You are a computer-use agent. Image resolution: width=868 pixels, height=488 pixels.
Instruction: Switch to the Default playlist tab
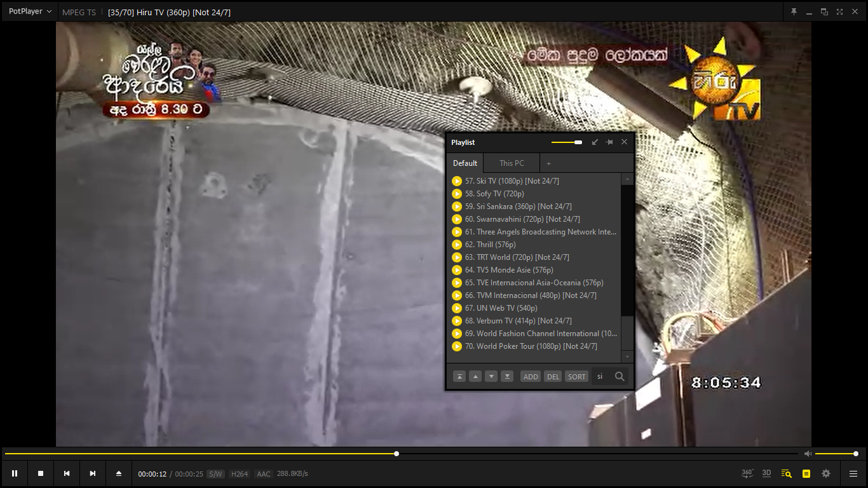pyautogui.click(x=465, y=163)
